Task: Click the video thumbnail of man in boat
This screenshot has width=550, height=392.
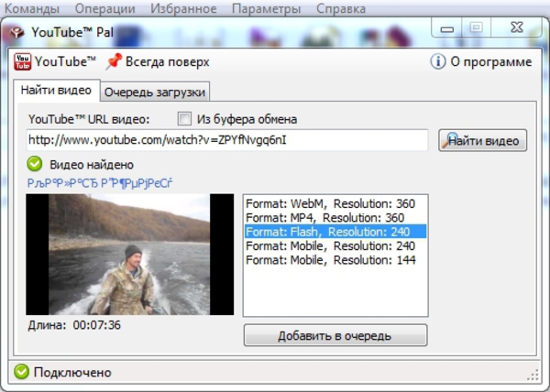Action: click(x=130, y=255)
